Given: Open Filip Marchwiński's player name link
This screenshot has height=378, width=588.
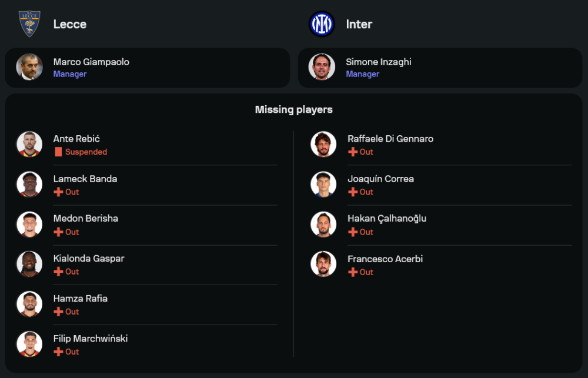Looking at the screenshot, I should click(91, 339).
